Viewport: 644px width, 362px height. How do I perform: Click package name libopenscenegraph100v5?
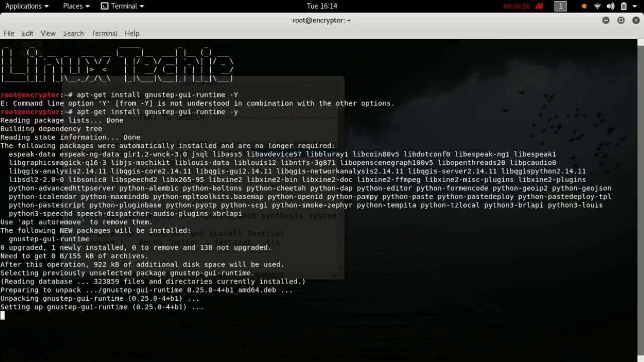(386, 163)
